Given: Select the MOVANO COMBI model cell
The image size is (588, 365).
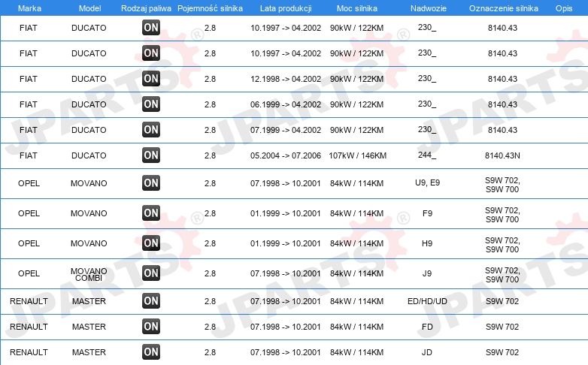Looking at the screenshot, I should coord(89,274).
